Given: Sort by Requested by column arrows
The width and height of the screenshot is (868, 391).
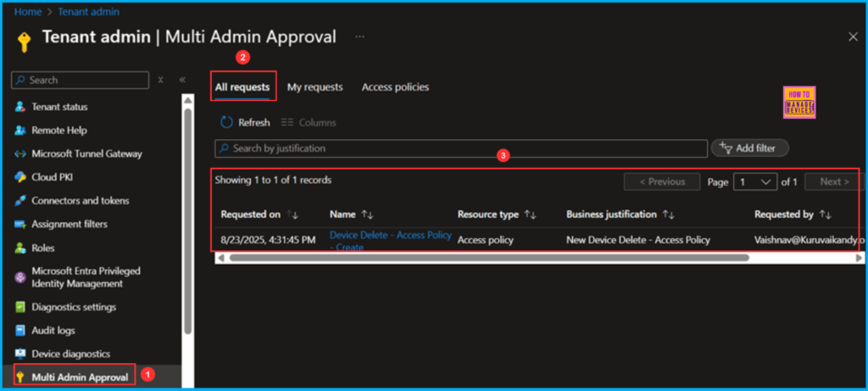Looking at the screenshot, I should pyautogui.click(x=825, y=215).
